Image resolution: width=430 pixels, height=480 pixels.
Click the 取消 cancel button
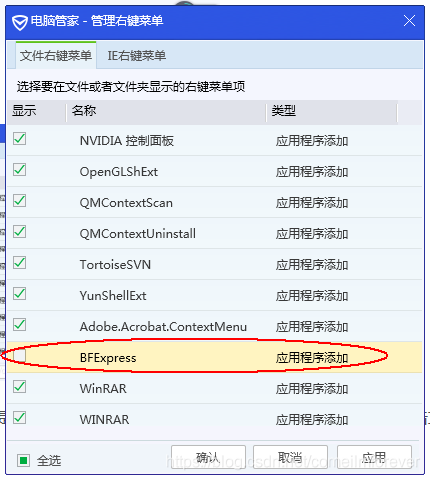(290, 457)
